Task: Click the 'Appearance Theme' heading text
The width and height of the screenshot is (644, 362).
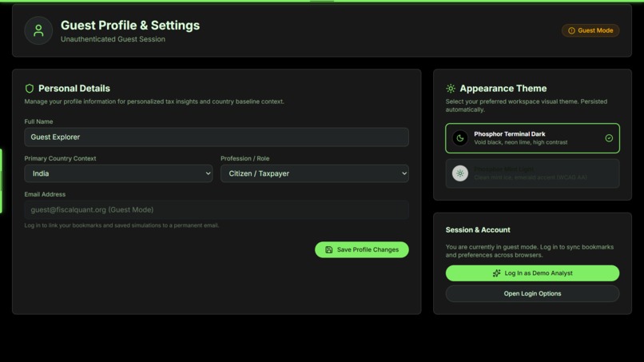Action: point(503,89)
